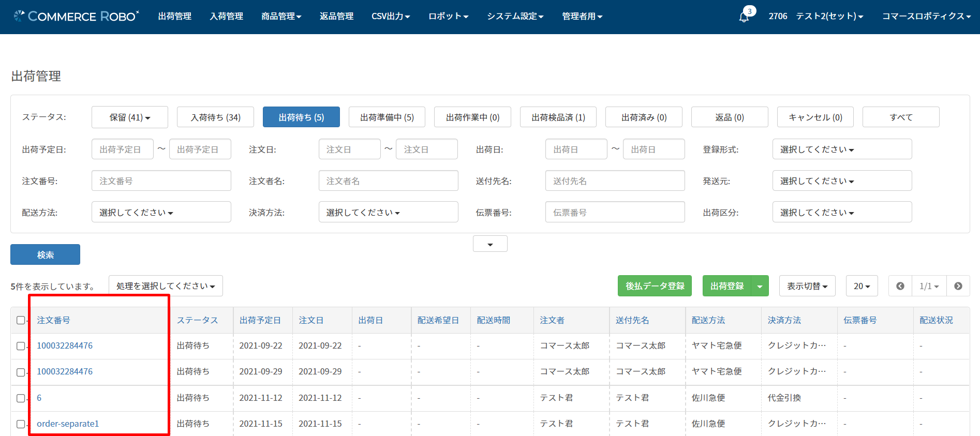Image resolution: width=980 pixels, height=436 pixels.
Task: Sort by ステータス column header
Action: [x=197, y=320]
